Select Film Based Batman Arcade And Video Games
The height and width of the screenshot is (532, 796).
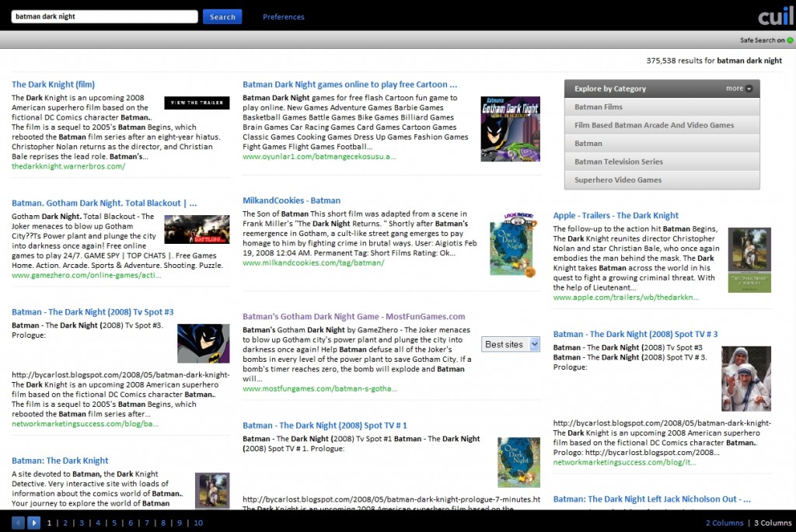click(662, 125)
